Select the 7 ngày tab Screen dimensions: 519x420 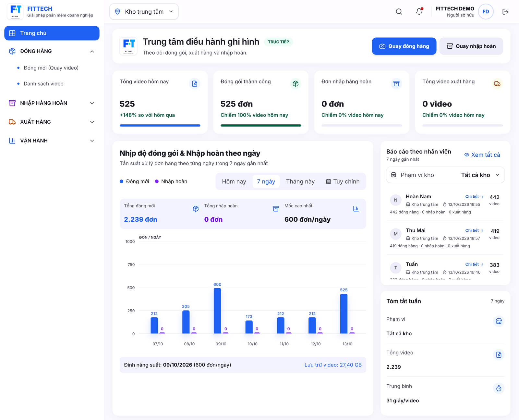point(266,181)
